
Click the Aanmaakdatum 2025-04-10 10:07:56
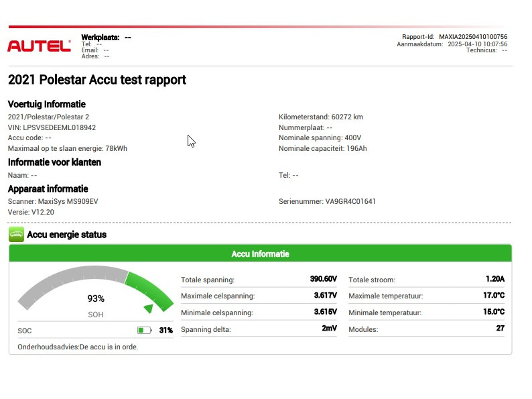tap(452, 44)
